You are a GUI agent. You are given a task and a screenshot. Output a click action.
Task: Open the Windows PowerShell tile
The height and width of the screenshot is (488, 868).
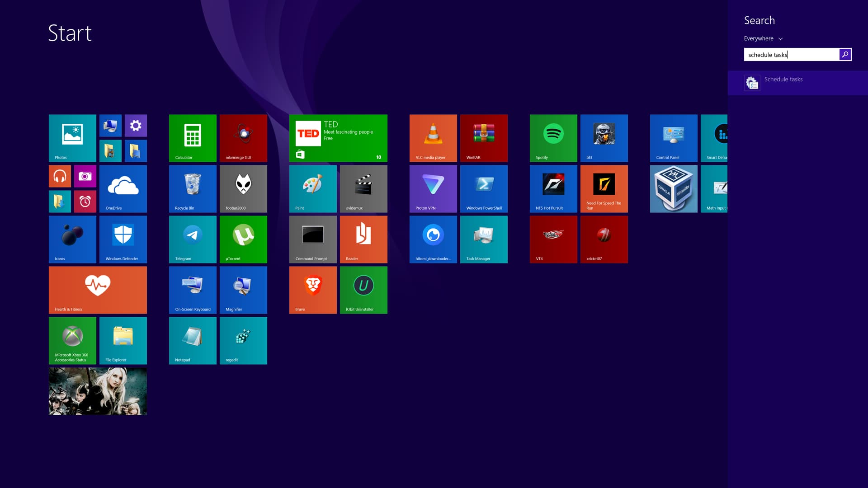pos(484,188)
